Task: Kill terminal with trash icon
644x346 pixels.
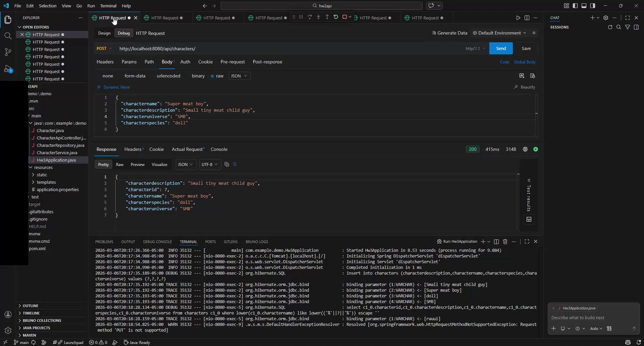Action: tap(505, 241)
